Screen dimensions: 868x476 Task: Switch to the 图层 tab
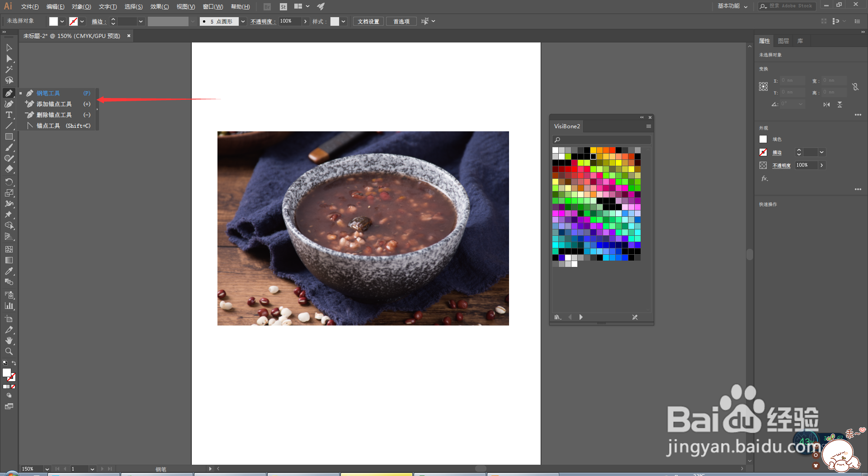click(x=783, y=41)
